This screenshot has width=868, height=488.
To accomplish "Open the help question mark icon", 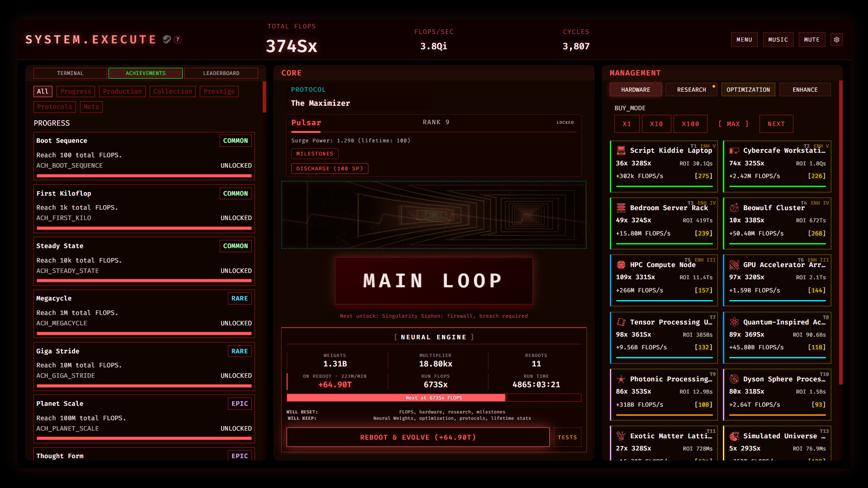I will (178, 40).
